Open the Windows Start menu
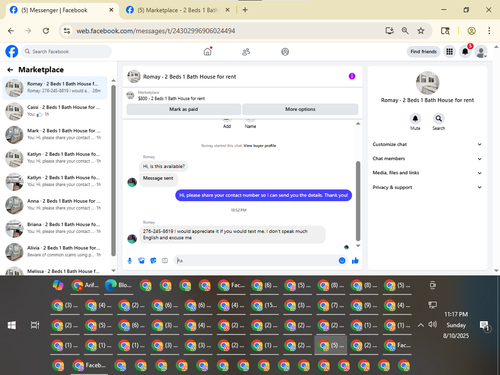Image resolution: width=500 pixels, height=375 pixels. coord(12,325)
